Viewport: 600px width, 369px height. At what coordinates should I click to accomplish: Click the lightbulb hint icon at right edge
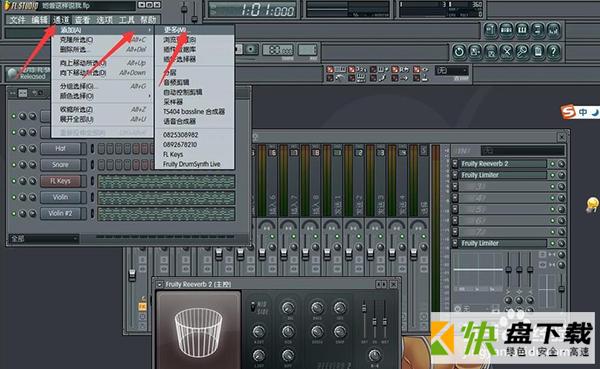592,204
